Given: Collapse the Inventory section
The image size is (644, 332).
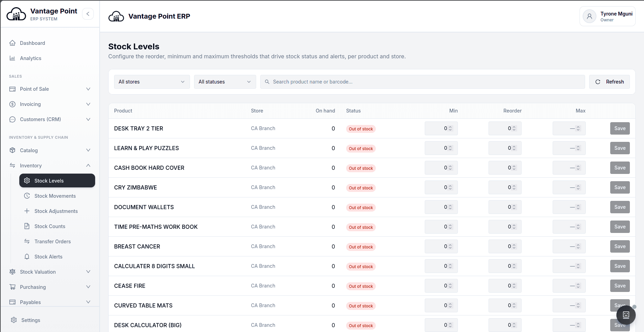Looking at the screenshot, I should click(x=50, y=166).
